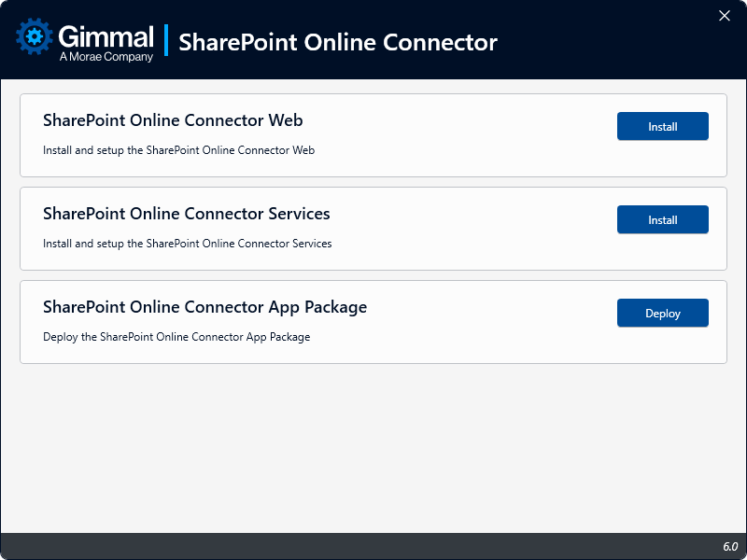Click the Gimmal wordmark in header
Viewport: 747px width, 560px height.
coord(106,36)
